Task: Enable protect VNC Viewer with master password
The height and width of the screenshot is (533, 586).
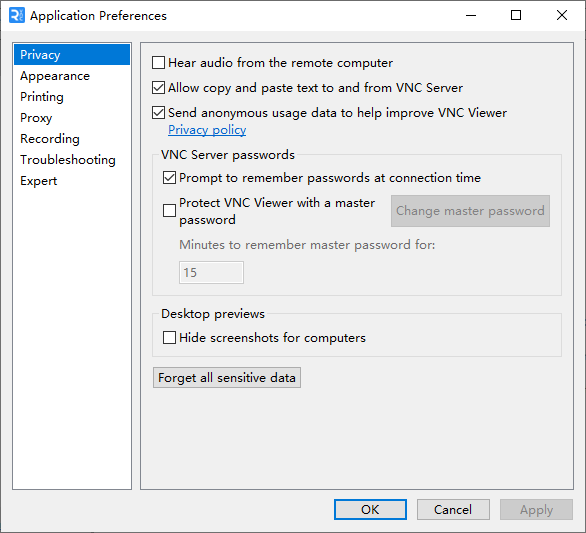Action: 169,211
